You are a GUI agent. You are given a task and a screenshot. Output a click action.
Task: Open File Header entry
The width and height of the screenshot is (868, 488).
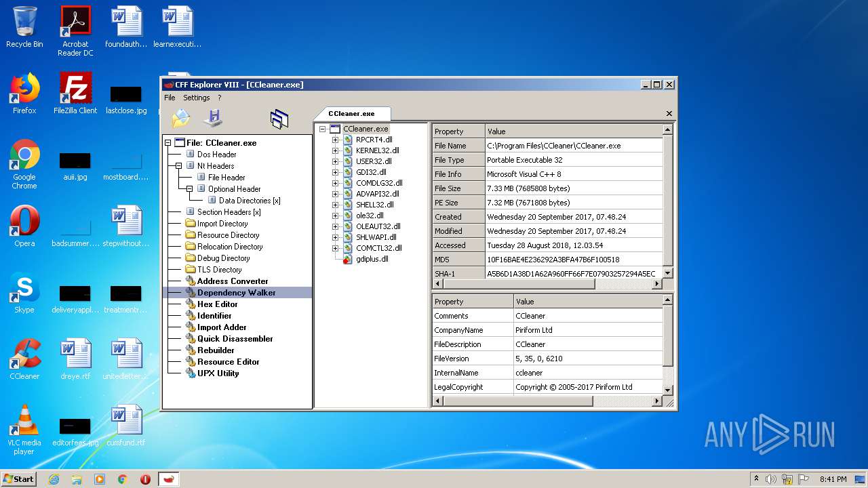226,178
